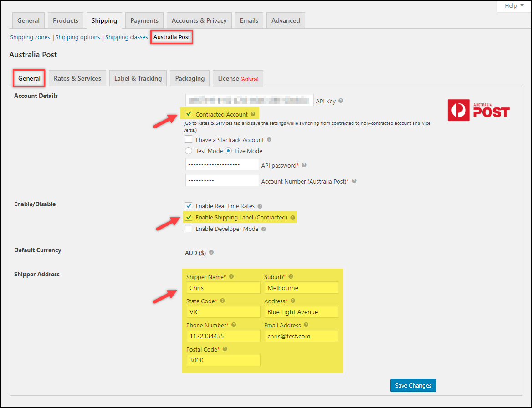This screenshot has height=408, width=532.
Task: Open the Shipping zones link
Action: [30, 37]
